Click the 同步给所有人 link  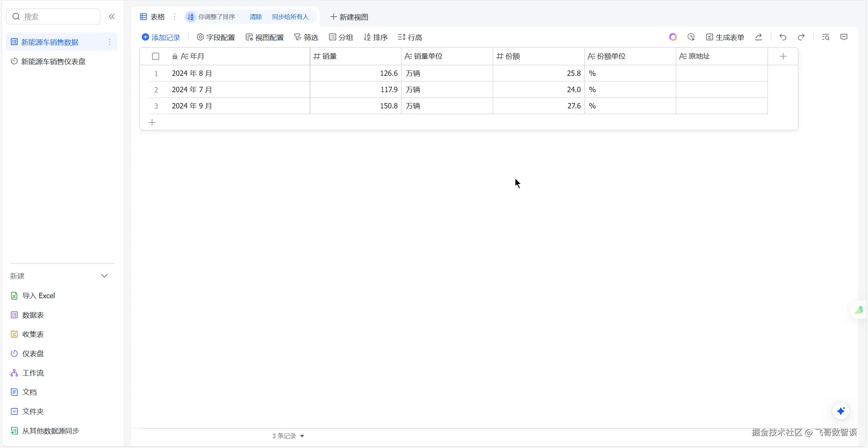coord(290,17)
